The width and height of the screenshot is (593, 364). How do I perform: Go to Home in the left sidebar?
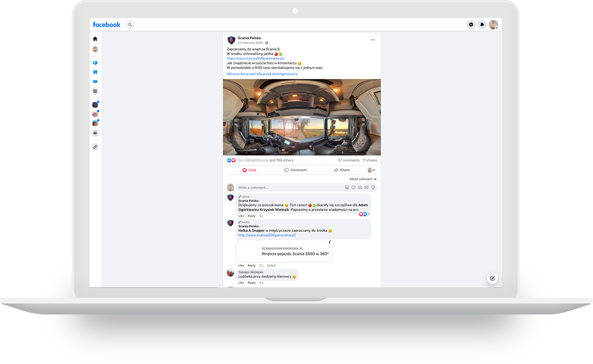tap(95, 39)
